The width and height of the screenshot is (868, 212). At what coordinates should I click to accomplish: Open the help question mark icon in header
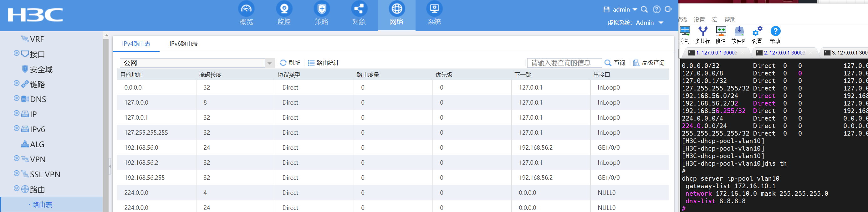click(656, 9)
